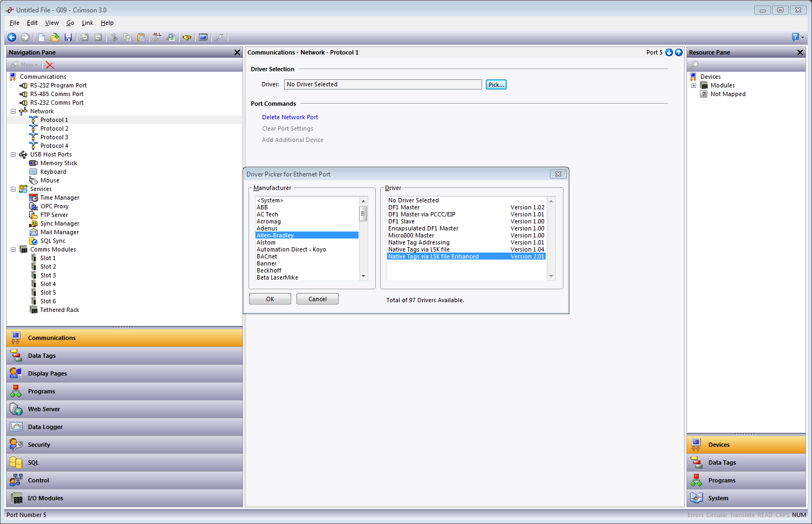Image resolution: width=812 pixels, height=524 pixels.
Task: Select DF1 Master via PCCC/EIP driver
Action: point(466,214)
